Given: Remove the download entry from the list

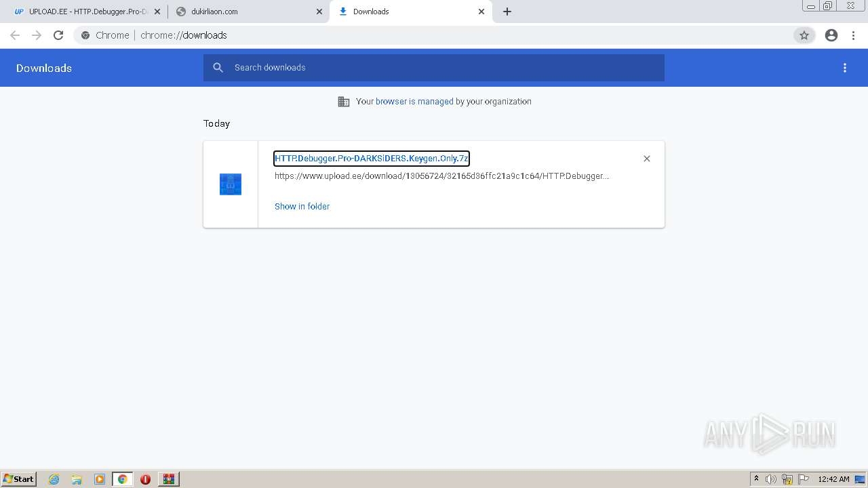Looking at the screenshot, I should (647, 159).
